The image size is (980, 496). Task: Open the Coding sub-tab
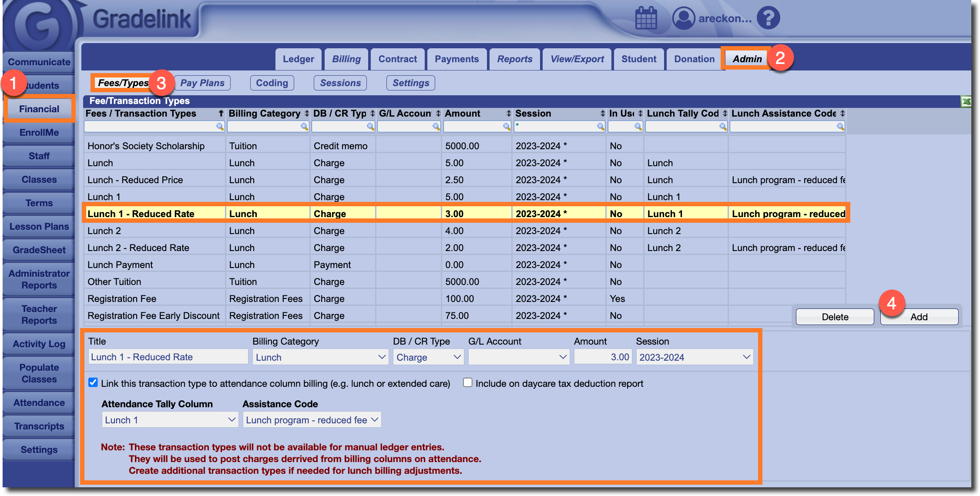tap(272, 83)
